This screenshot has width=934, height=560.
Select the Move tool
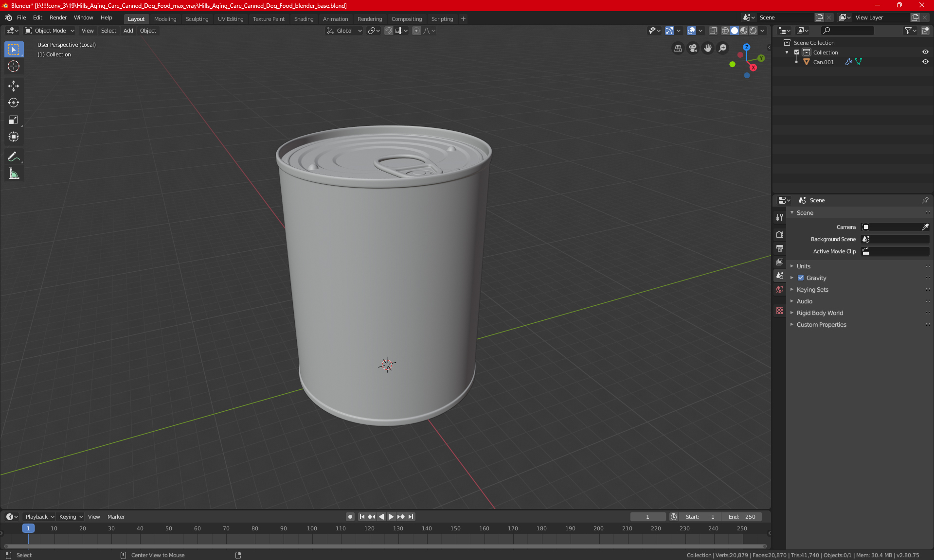tap(14, 86)
